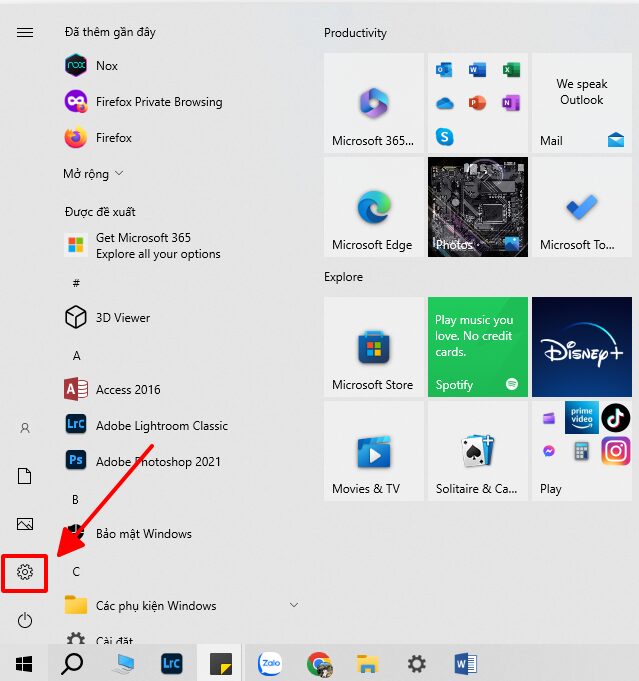639x681 pixels.
Task: Jump to letter A section header
Action: pos(77,356)
